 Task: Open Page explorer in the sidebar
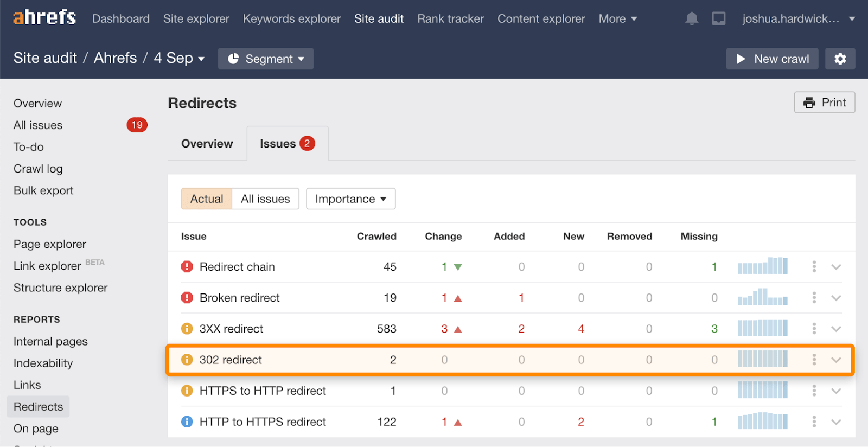click(50, 244)
